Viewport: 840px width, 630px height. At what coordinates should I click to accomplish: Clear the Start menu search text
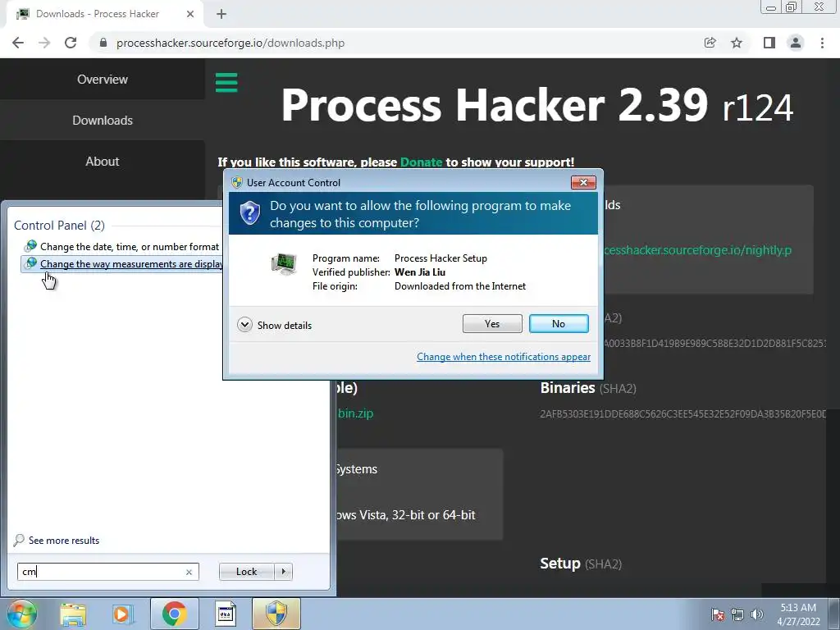pyautogui.click(x=189, y=572)
